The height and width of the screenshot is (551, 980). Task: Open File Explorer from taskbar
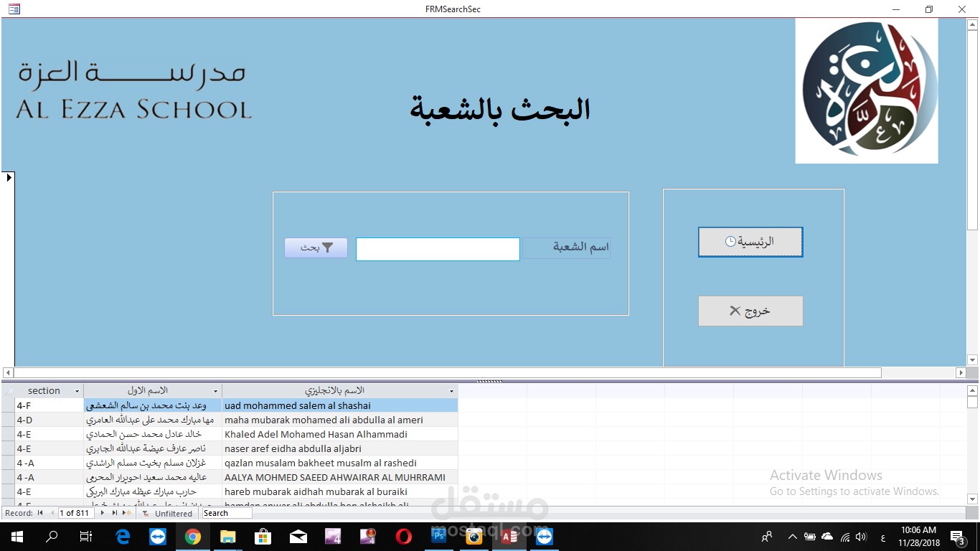(x=227, y=536)
